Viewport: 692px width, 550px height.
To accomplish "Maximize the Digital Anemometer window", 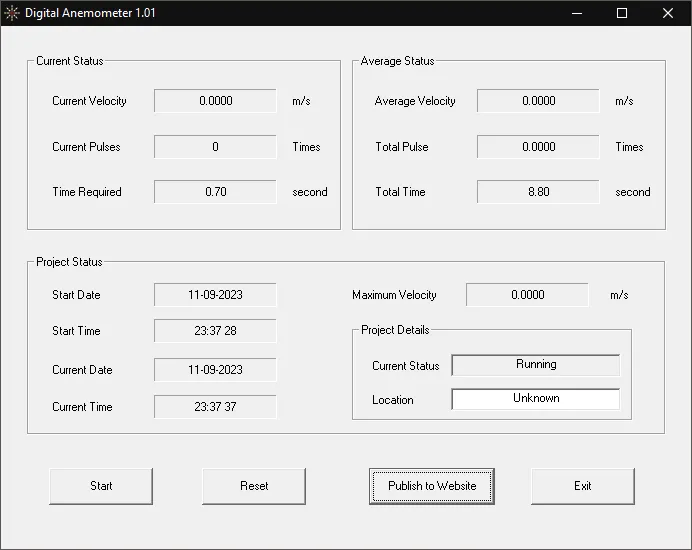I will [622, 13].
